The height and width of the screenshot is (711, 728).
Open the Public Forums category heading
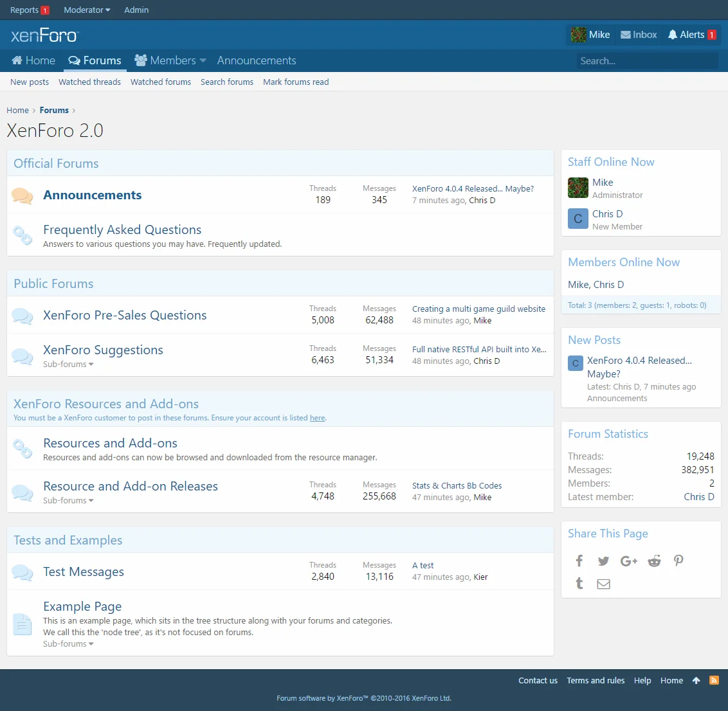click(53, 283)
